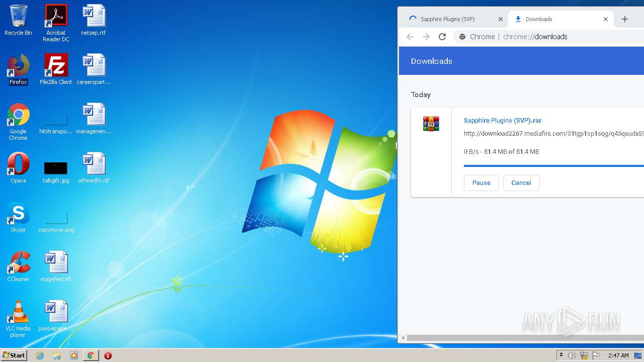Close the Downloads tab
644x362 pixels.
606,19
